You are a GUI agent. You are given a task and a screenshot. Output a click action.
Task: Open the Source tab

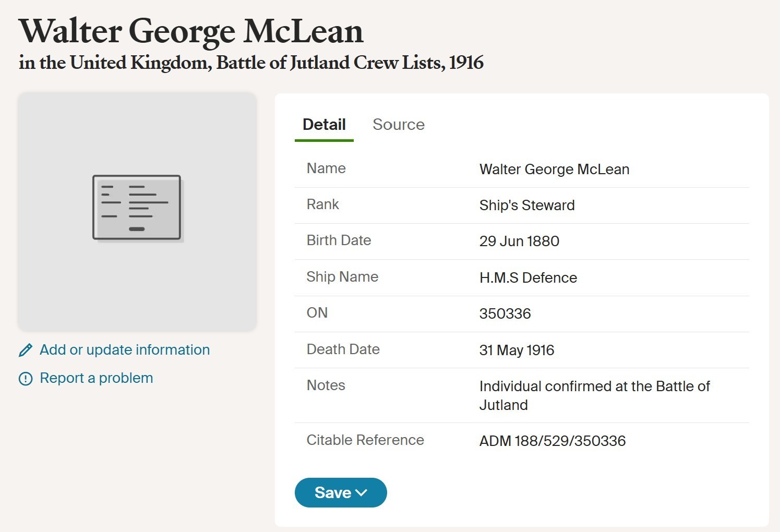click(x=399, y=125)
